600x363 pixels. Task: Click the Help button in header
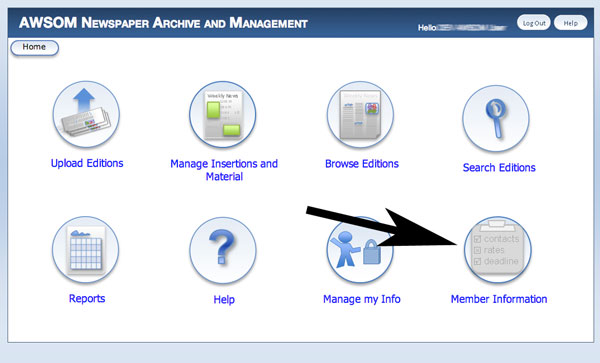click(x=571, y=23)
